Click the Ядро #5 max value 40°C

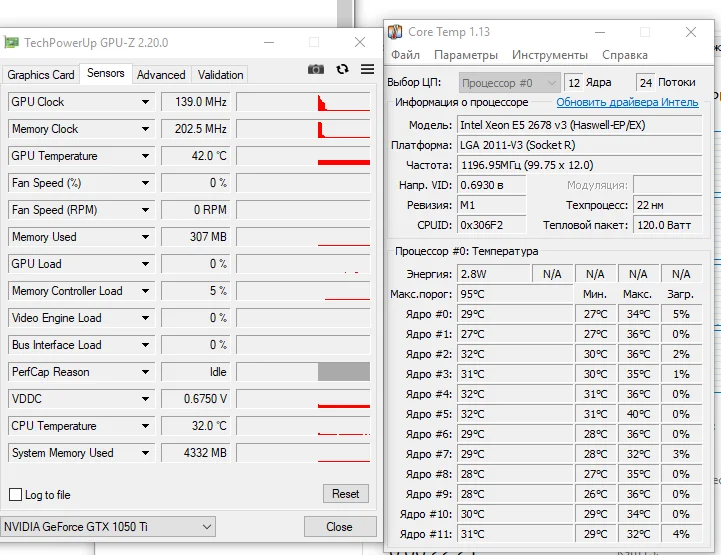tap(638, 414)
